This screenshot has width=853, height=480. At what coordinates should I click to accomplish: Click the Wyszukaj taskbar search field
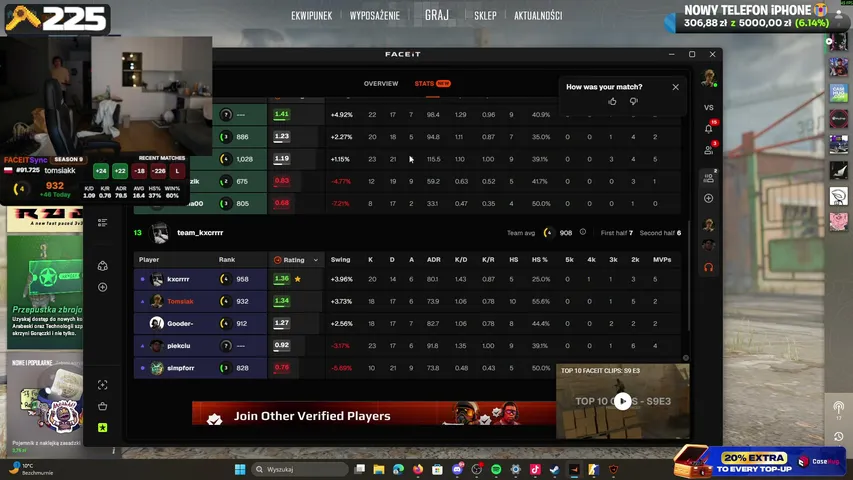pyautogui.click(x=300, y=470)
